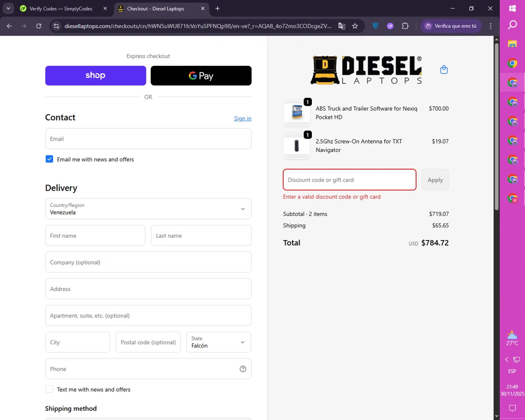The height and width of the screenshot is (420, 525).
Task: Open the tab search dropdown arrow
Action: point(8,8)
